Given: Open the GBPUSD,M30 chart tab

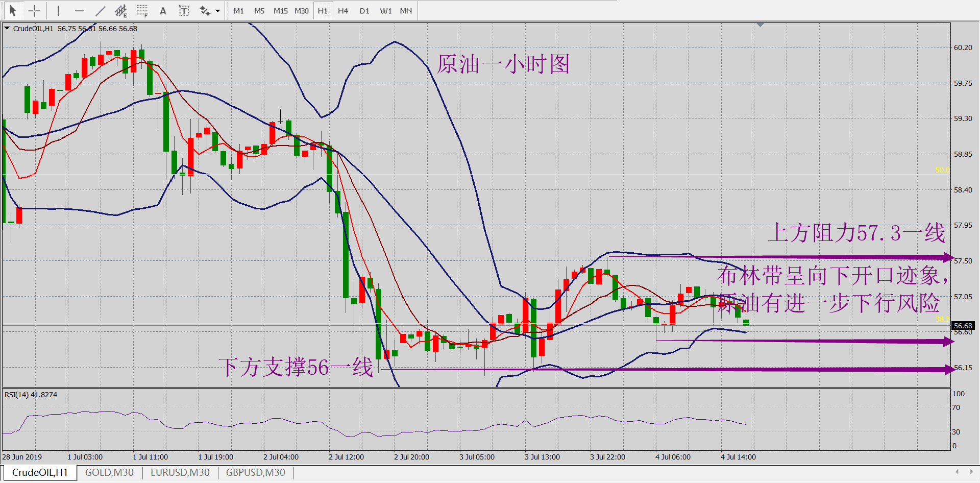Looking at the screenshot, I should (x=256, y=472).
